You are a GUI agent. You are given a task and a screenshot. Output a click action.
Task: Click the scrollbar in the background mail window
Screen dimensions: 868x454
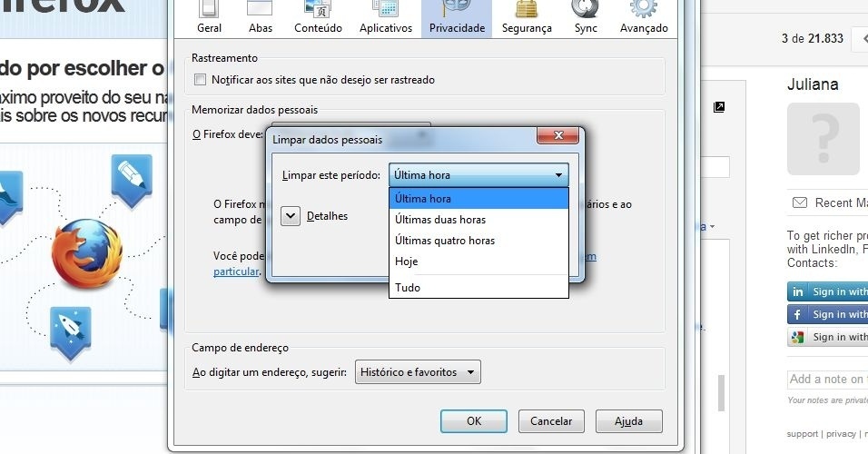[721, 393]
